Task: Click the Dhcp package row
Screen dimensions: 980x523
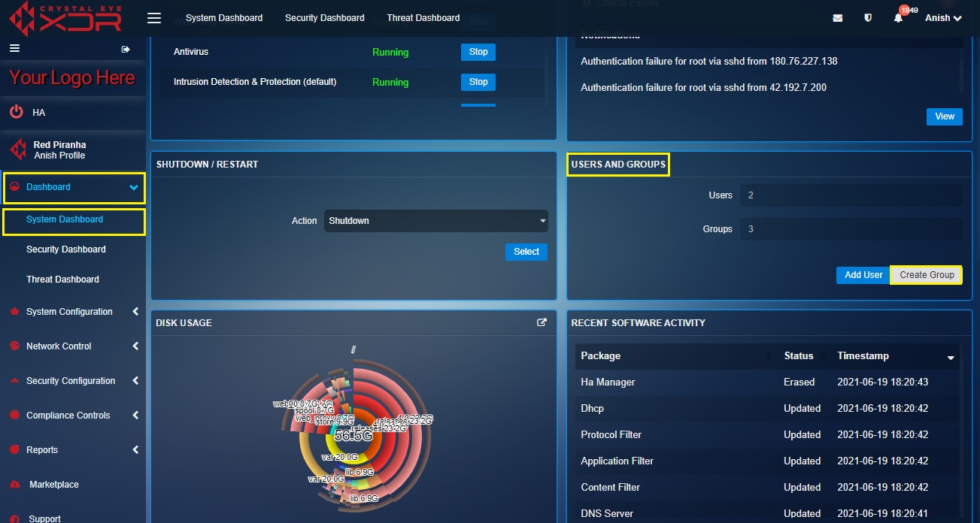Action: coord(767,409)
